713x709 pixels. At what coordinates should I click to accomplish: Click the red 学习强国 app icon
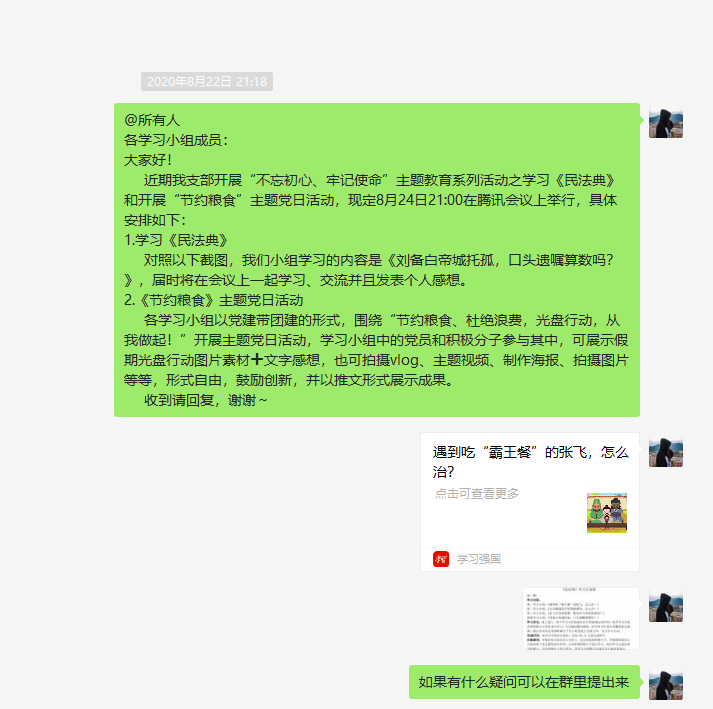pyautogui.click(x=441, y=559)
